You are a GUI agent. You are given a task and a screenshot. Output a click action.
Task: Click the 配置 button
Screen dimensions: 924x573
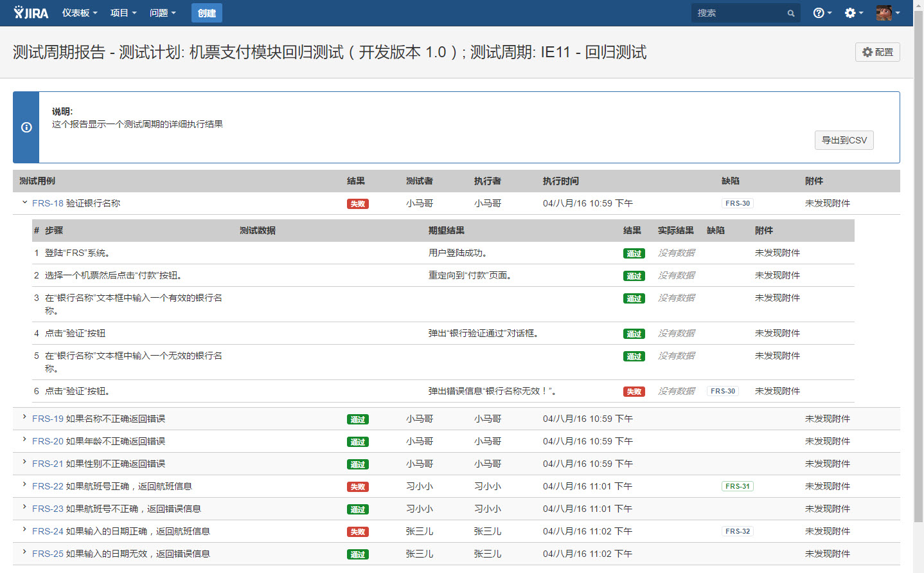coord(878,52)
